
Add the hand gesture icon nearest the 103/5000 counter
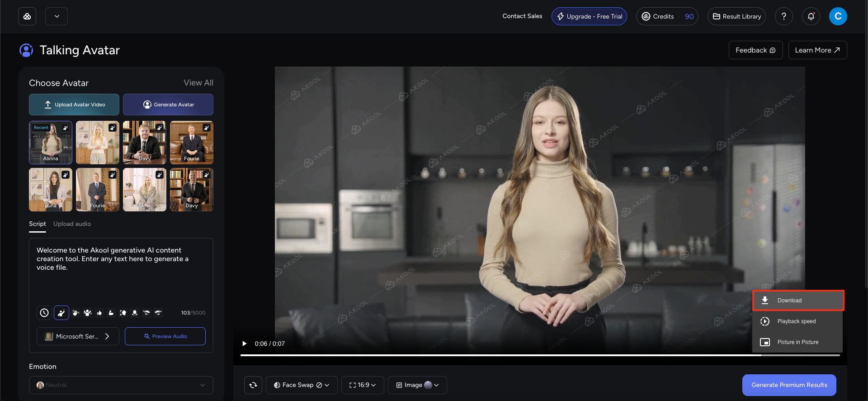coord(158,313)
